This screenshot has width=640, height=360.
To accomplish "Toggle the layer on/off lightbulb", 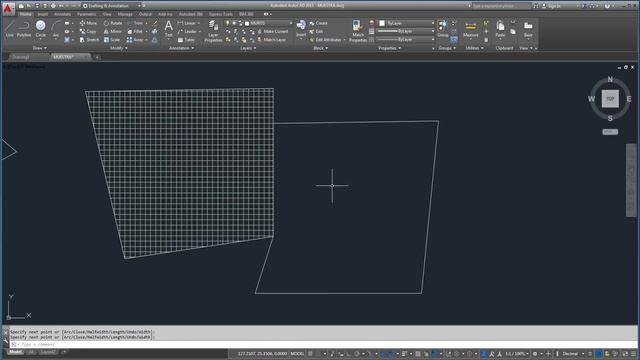I will (x=228, y=23).
